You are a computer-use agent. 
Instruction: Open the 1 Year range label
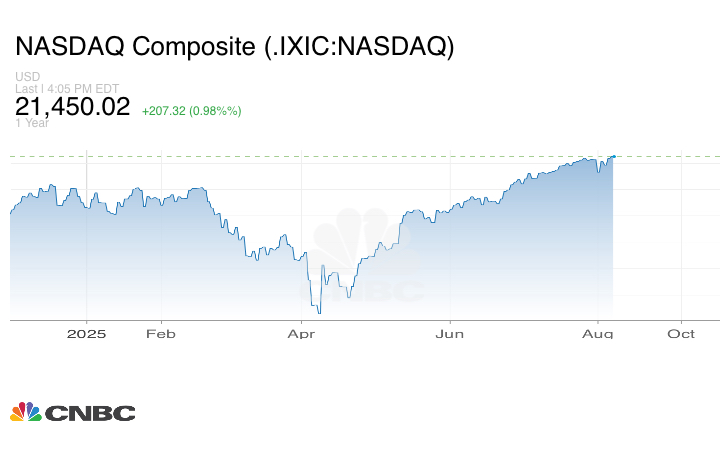pos(30,123)
